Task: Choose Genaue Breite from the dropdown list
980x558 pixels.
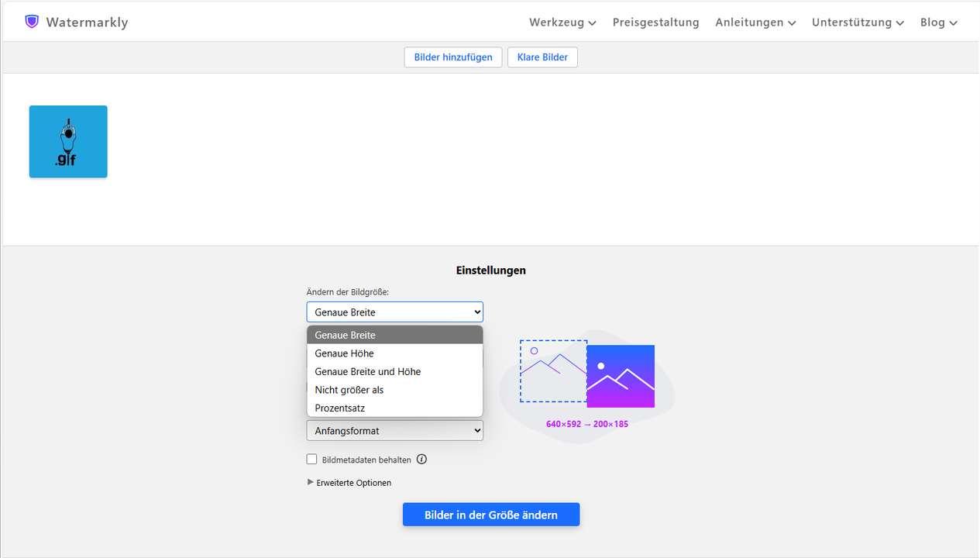Action: click(x=394, y=335)
